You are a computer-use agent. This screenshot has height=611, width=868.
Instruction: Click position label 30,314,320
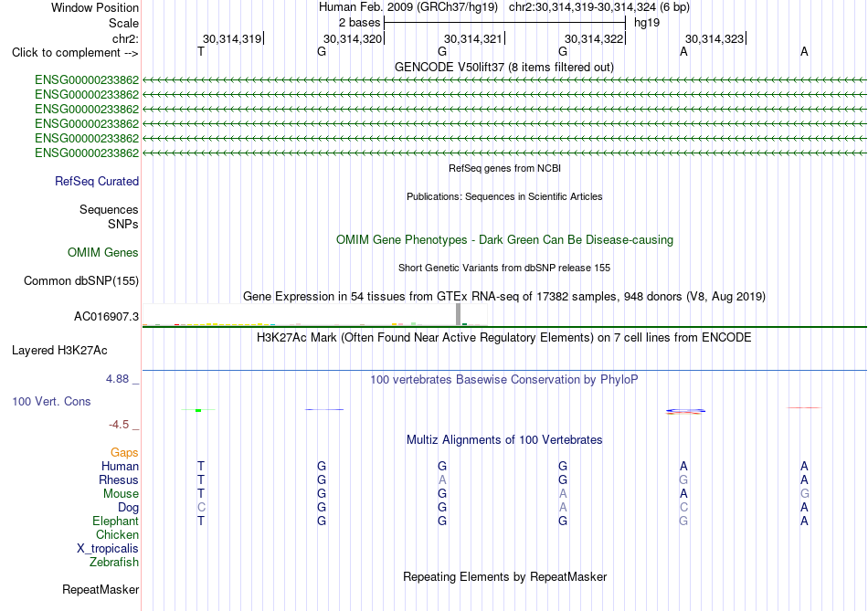pyautogui.click(x=353, y=38)
